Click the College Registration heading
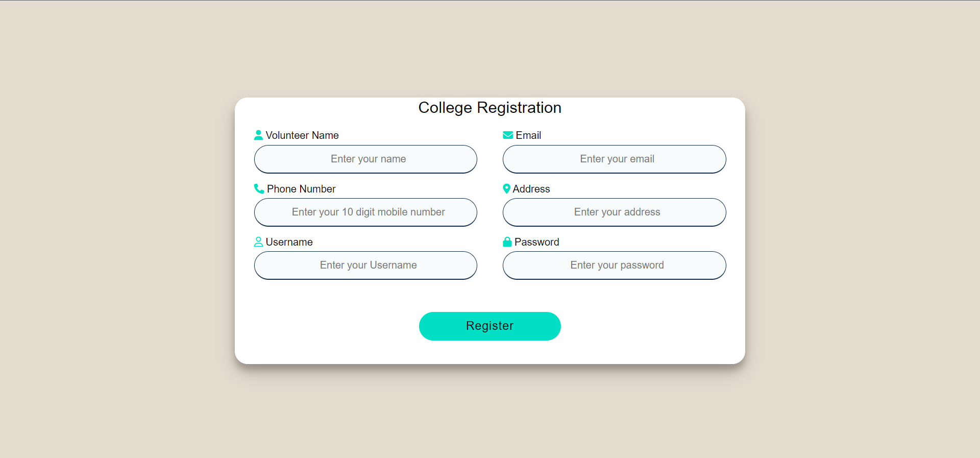 pos(489,108)
